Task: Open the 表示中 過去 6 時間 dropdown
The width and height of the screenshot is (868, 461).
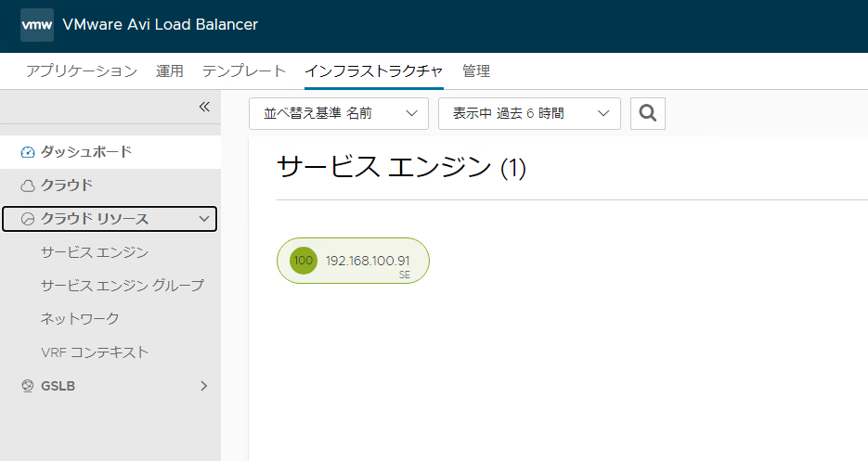Action: click(x=529, y=113)
